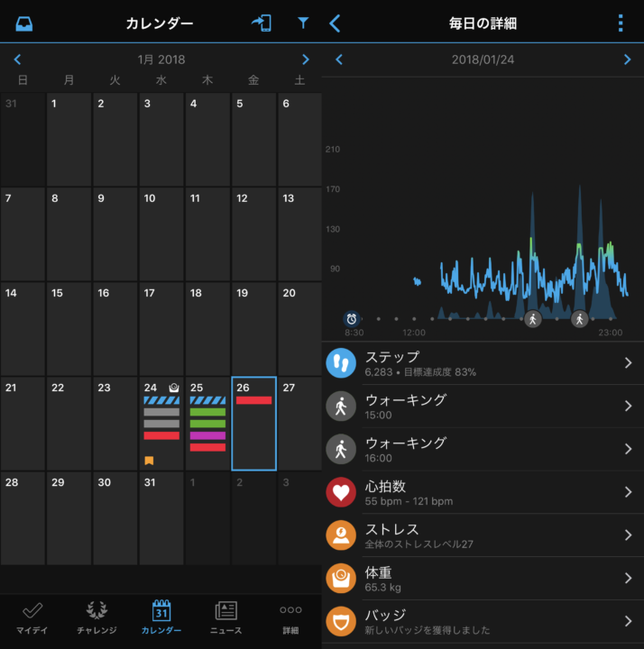644x649 pixels.
Task: Tap the sync-to-device phone icon
Action: pos(262,23)
